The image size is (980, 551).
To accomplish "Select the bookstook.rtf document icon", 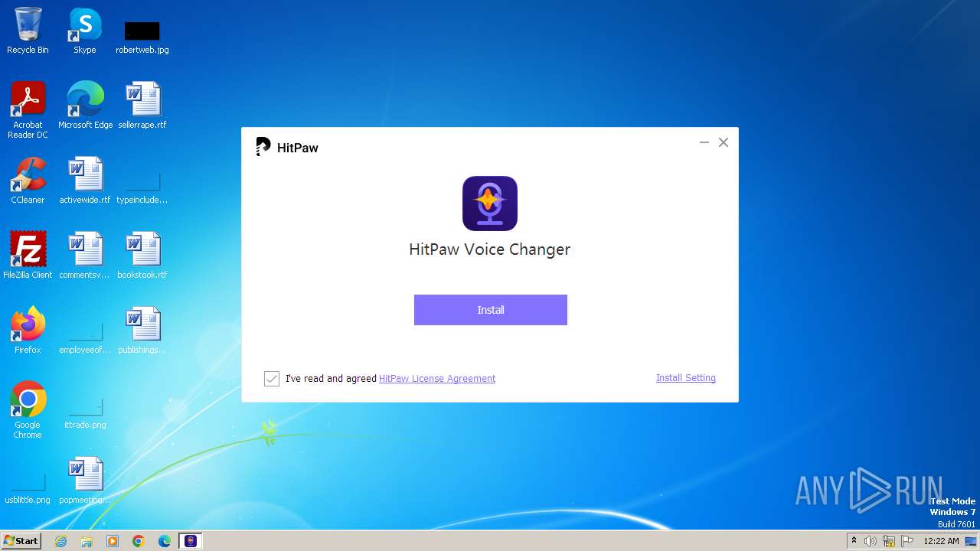I will (142, 256).
